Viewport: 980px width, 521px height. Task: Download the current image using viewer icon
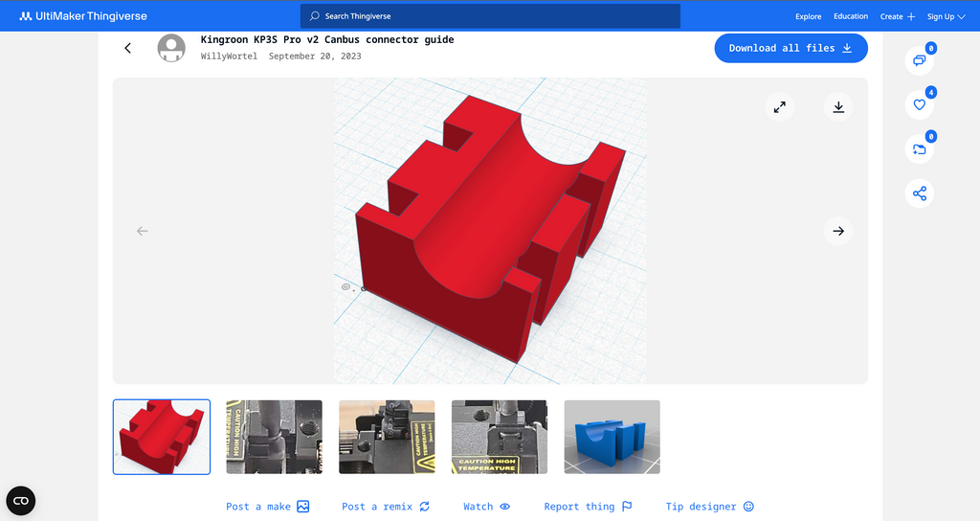(x=838, y=107)
